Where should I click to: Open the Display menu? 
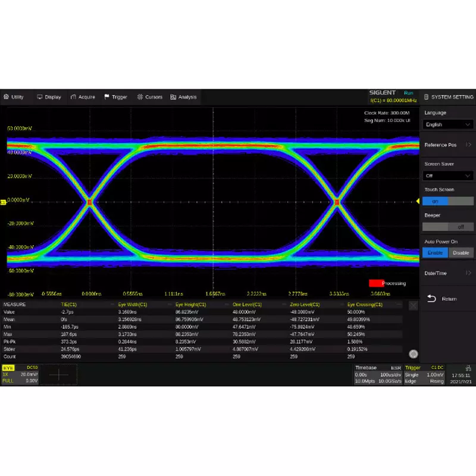click(49, 97)
